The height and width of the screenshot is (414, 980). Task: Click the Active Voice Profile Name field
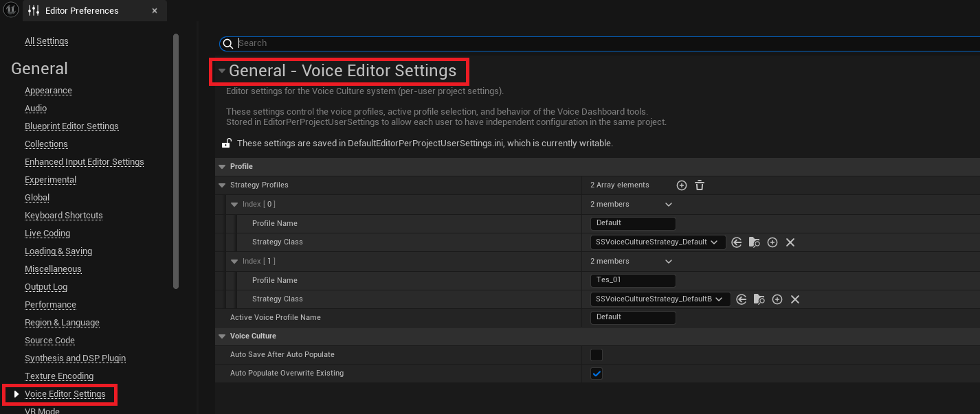(x=632, y=318)
